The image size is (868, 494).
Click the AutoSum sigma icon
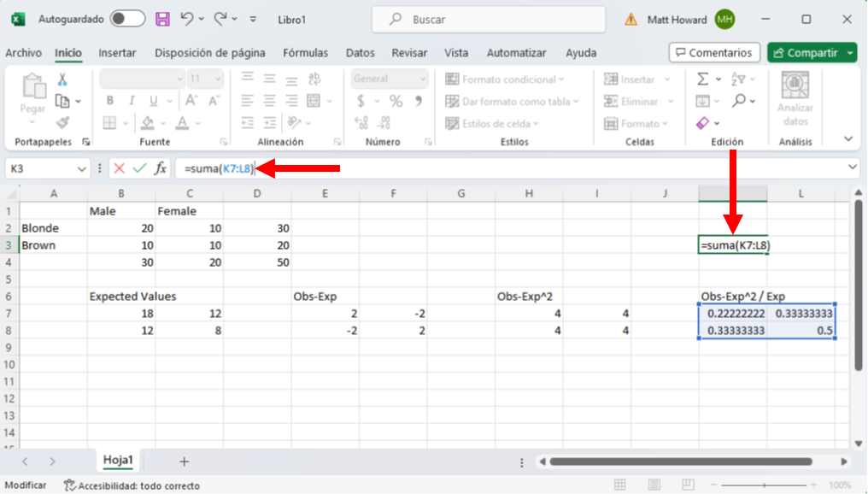click(x=702, y=79)
